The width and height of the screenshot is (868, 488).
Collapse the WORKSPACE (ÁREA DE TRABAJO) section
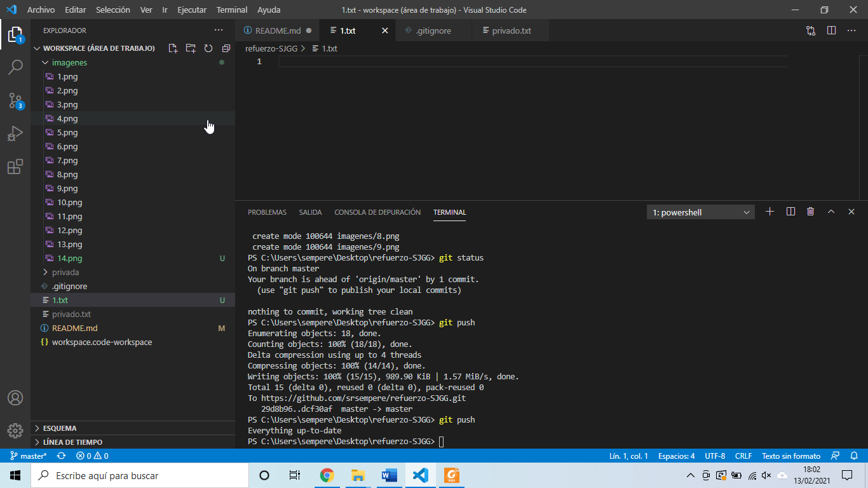98,48
